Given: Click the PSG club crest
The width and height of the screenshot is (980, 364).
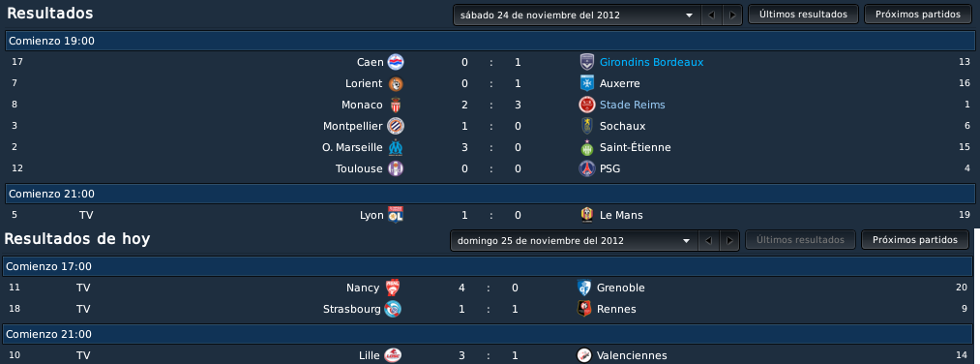Looking at the screenshot, I should (587, 168).
